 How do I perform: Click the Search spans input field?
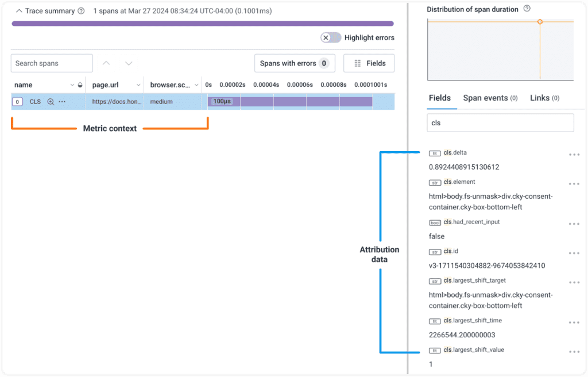coord(52,63)
